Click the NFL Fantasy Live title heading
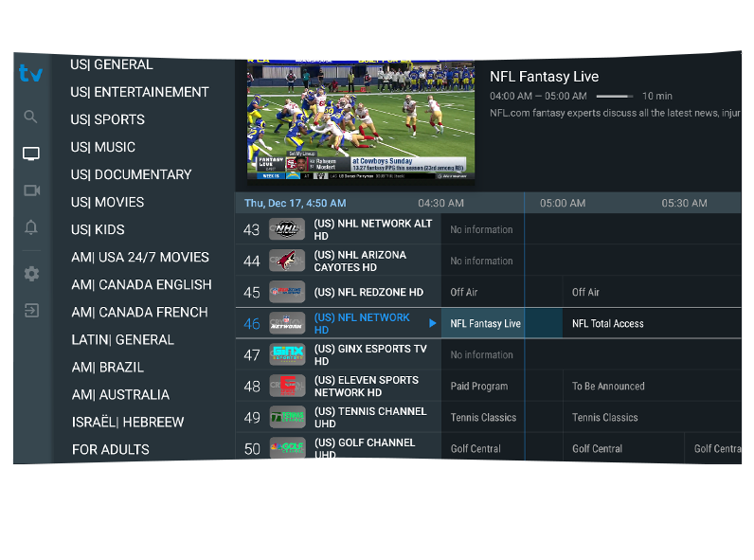This screenshot has height=560, width=754. coord(544,77)
